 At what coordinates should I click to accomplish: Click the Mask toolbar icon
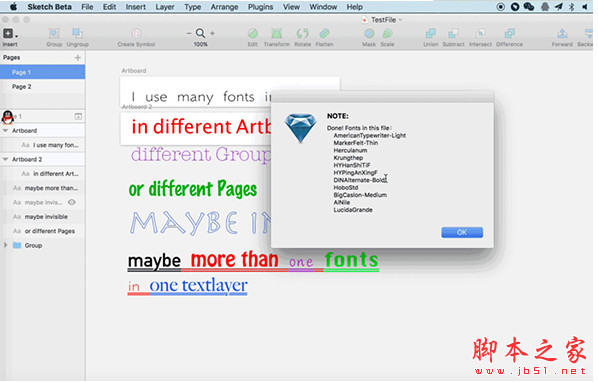369,34
